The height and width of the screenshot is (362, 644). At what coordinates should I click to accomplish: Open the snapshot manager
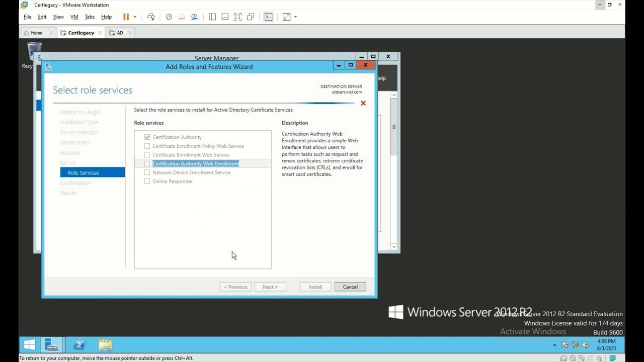[x=195, y=17]
